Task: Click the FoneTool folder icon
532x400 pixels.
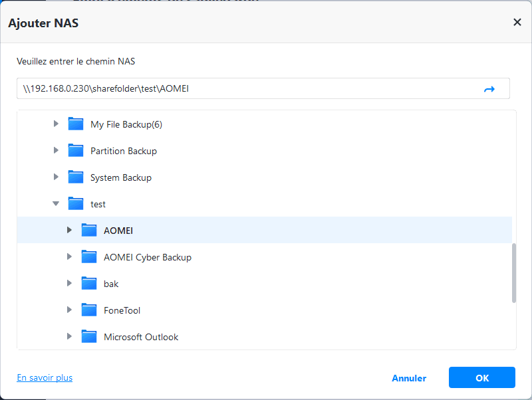Action: (89, 310)
